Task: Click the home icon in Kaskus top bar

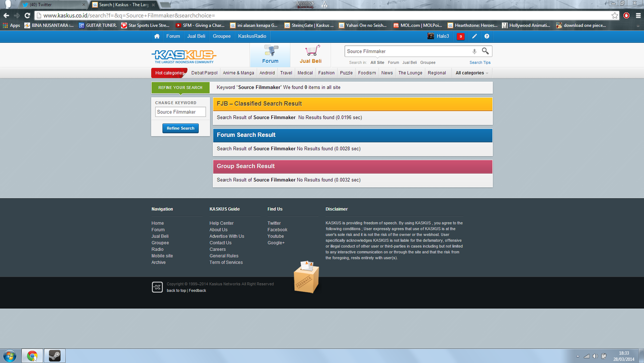Action: click(x=157, y=36)
